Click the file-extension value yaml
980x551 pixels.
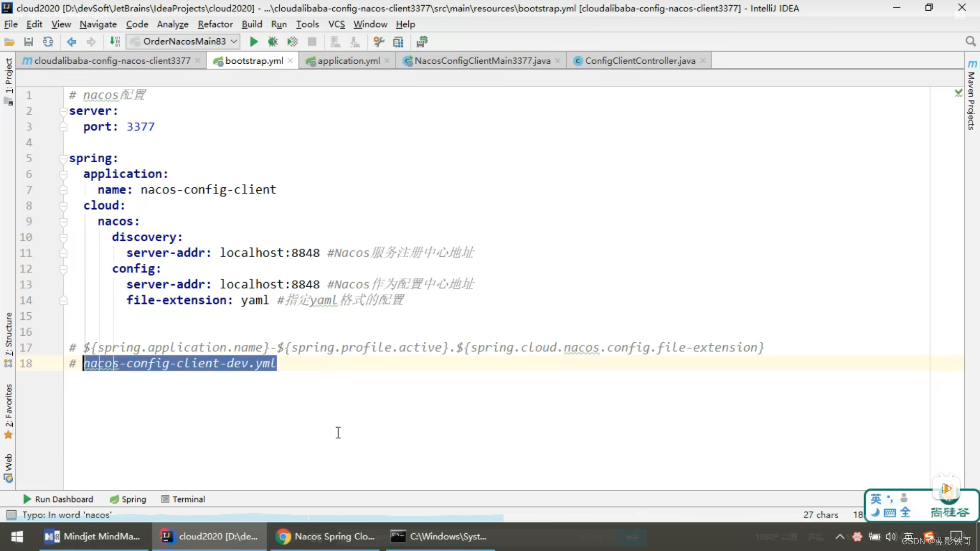coord(255,300)
